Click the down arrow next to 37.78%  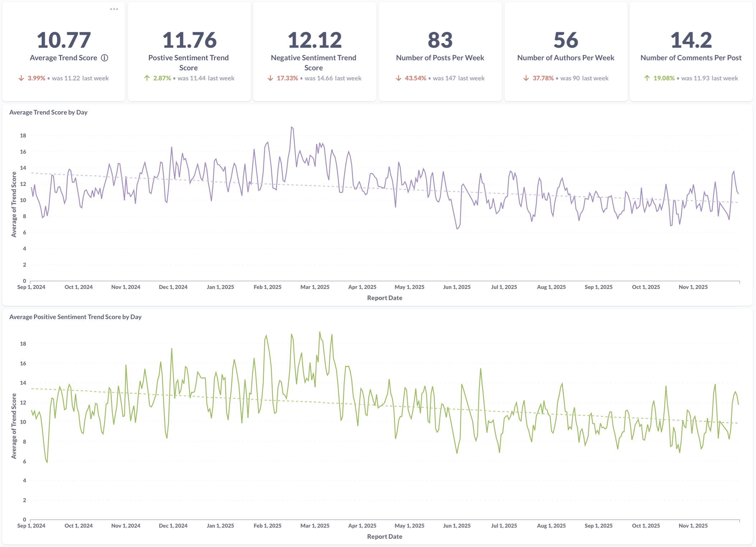pos(526,78)
